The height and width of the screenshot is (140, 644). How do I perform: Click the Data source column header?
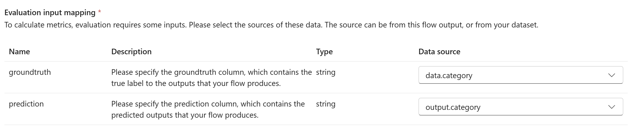(439, 52)
